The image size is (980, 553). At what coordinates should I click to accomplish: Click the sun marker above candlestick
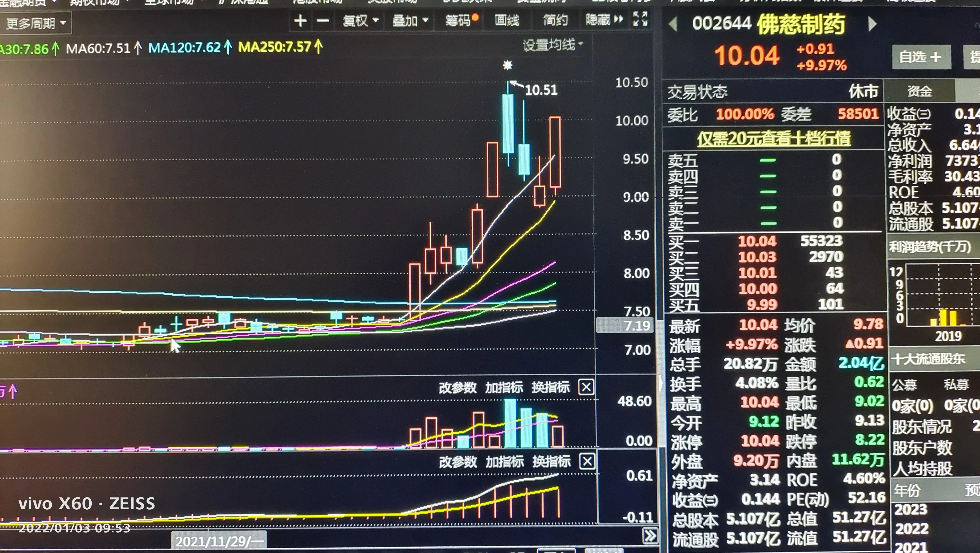(507, 65)
